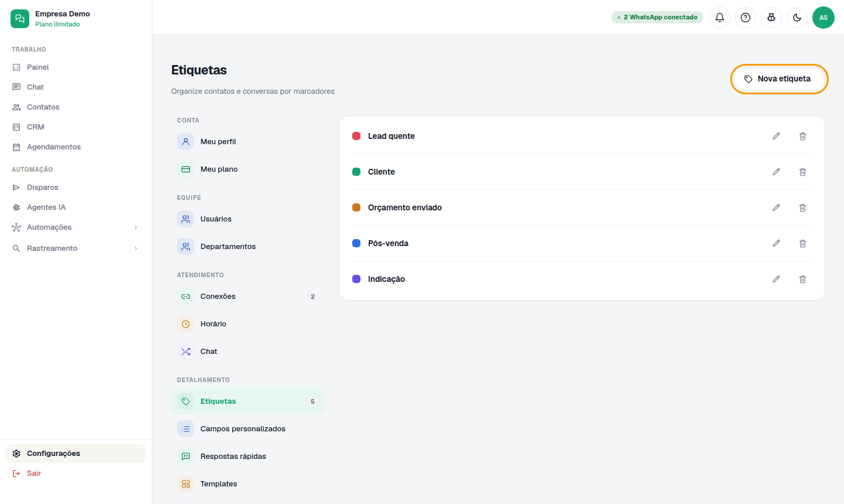Image resolution: width=844 pixels, height=504 pixels.
Task: Delete the Cliente label
Action: click(x=802, y=172)
